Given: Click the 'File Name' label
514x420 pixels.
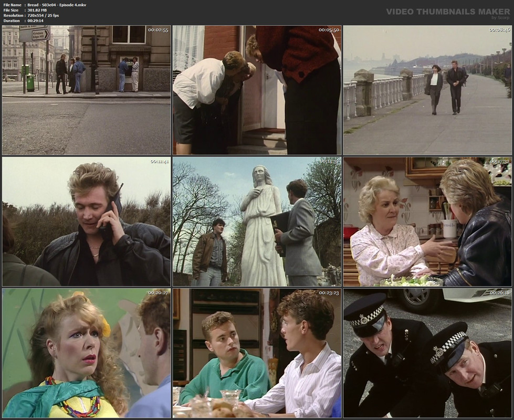Looking at the screenshot, I should pos(13,5).
